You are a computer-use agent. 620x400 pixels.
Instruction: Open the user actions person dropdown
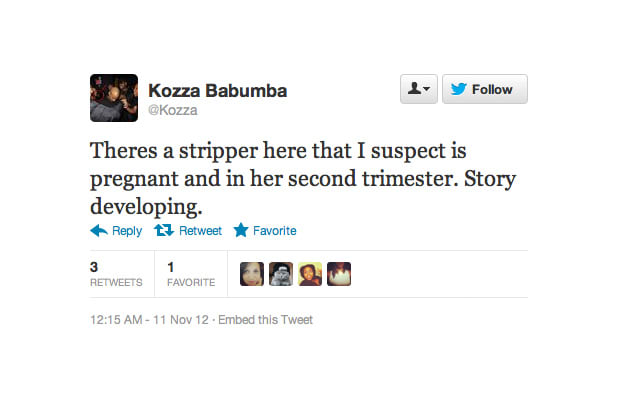coord(419,89)
